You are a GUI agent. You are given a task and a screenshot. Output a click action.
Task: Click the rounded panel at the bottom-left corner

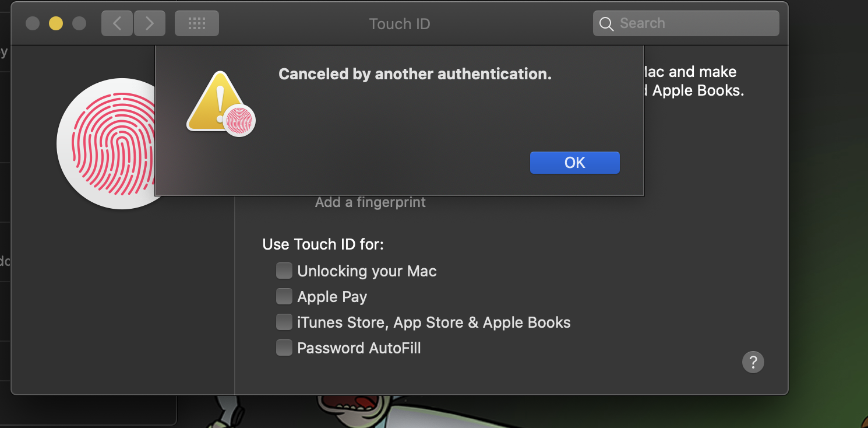coord(87,414)
